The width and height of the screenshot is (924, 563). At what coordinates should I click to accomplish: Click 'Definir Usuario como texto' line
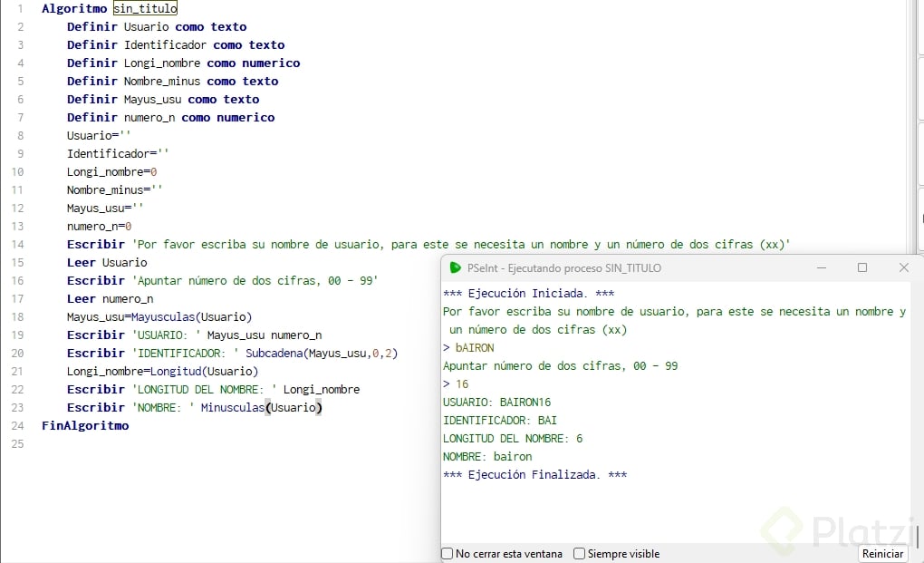157,26
